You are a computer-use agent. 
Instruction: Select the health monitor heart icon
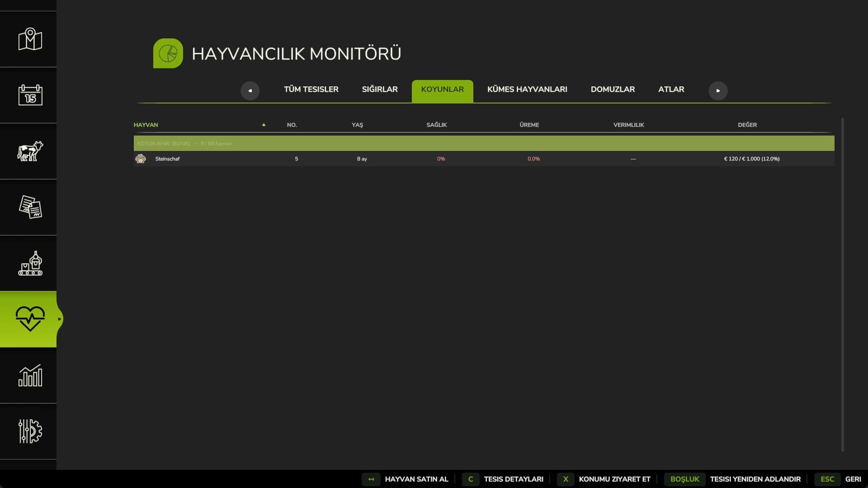pyautogui.click(x=30, y=319)
